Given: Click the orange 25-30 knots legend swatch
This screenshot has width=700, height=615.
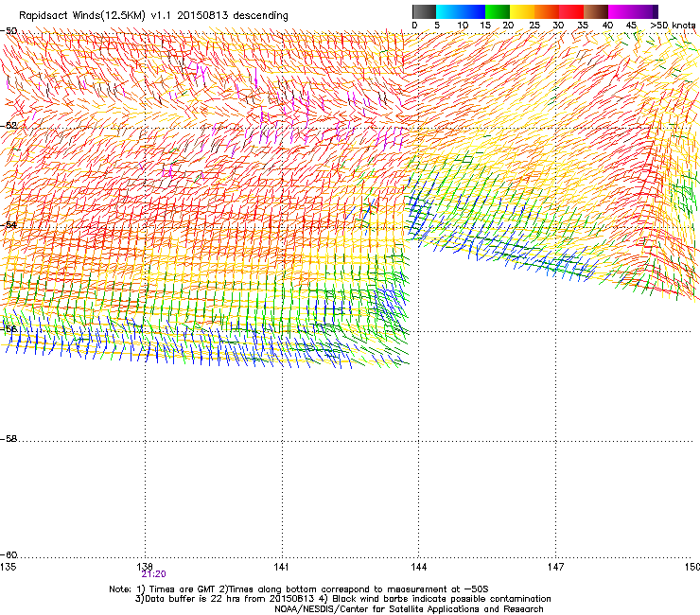Looking at the screenshot, I should 547,11.
